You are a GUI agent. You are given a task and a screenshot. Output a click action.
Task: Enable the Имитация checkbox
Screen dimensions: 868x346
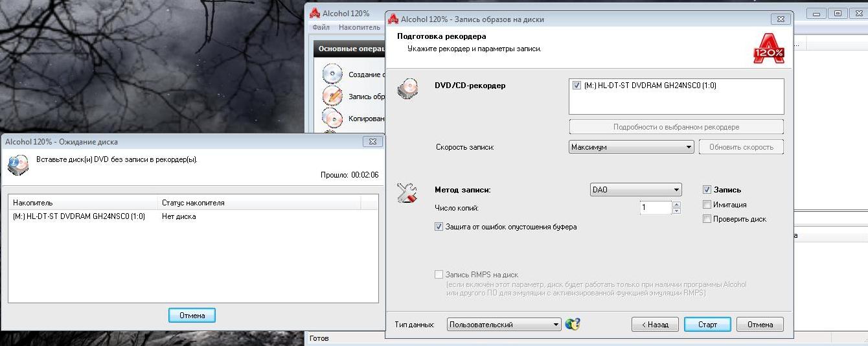click(x=707, y=205)
